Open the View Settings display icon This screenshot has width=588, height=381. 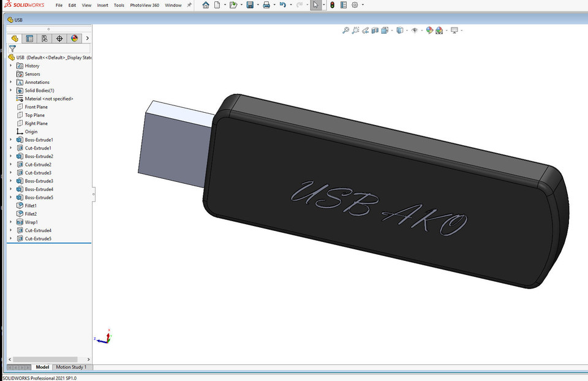(x=454, y=29)
